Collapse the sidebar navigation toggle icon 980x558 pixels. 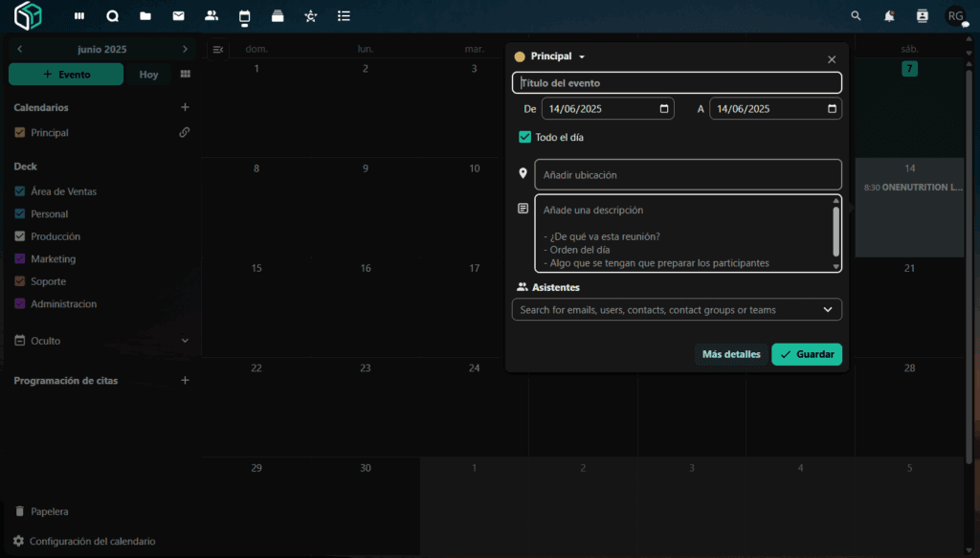(218, 49)
